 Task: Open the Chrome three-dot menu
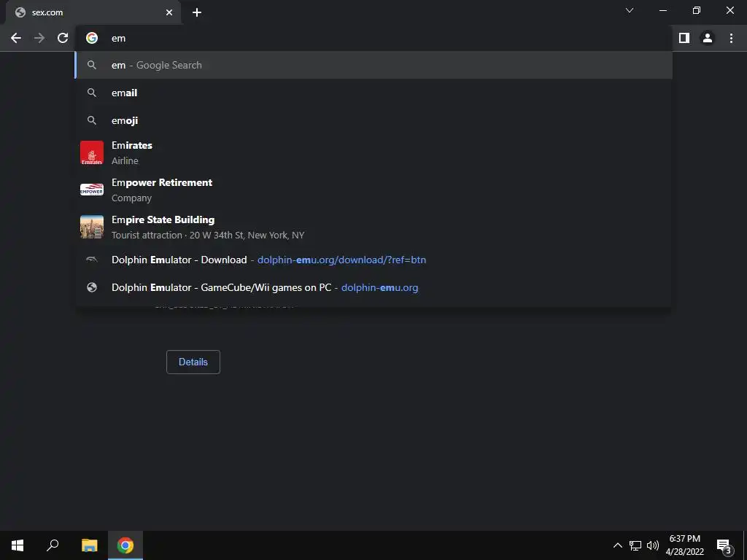731,38
